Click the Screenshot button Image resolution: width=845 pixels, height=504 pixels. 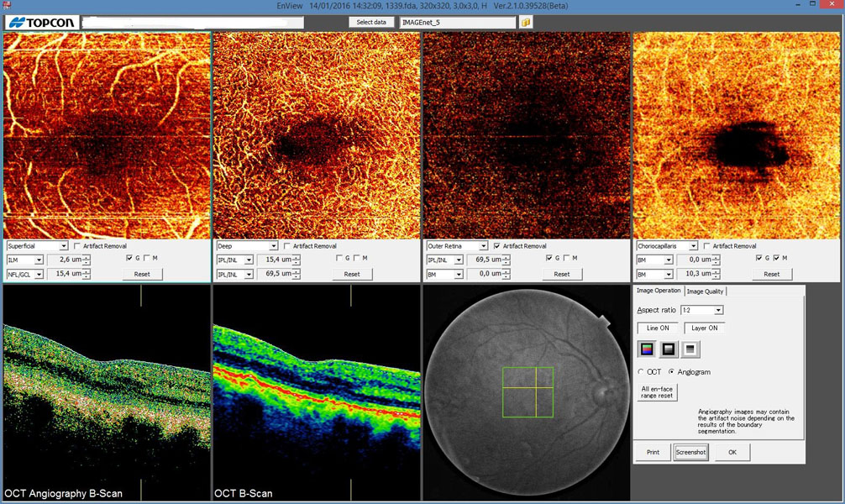(692, 453)
